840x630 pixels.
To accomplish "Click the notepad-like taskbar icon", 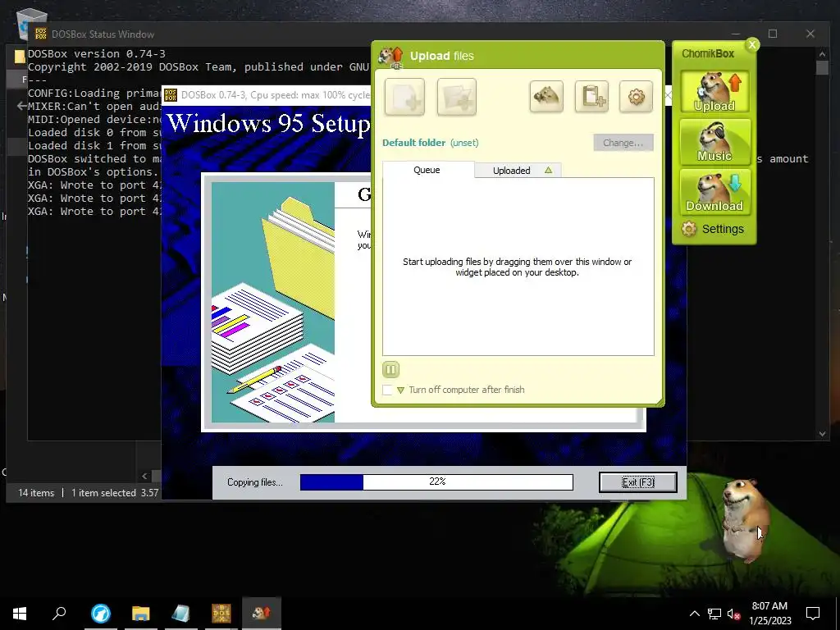I will tap(181, 614).
